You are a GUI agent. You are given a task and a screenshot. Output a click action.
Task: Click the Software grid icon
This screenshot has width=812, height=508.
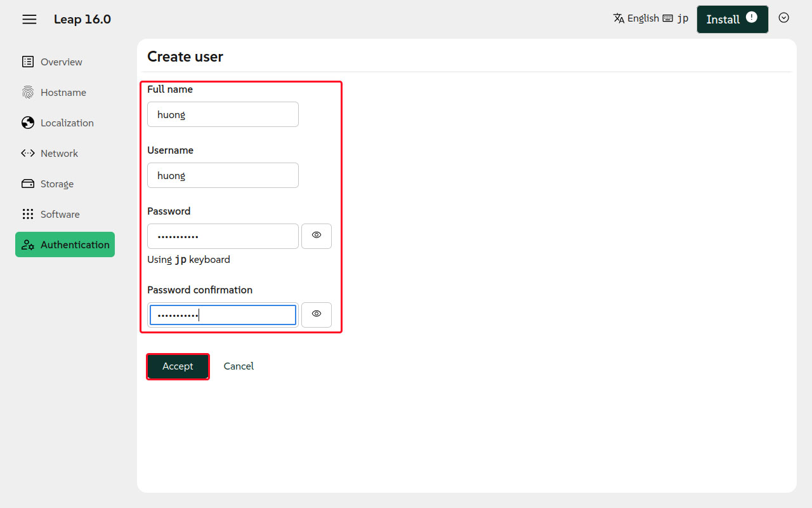pos(28,214)
